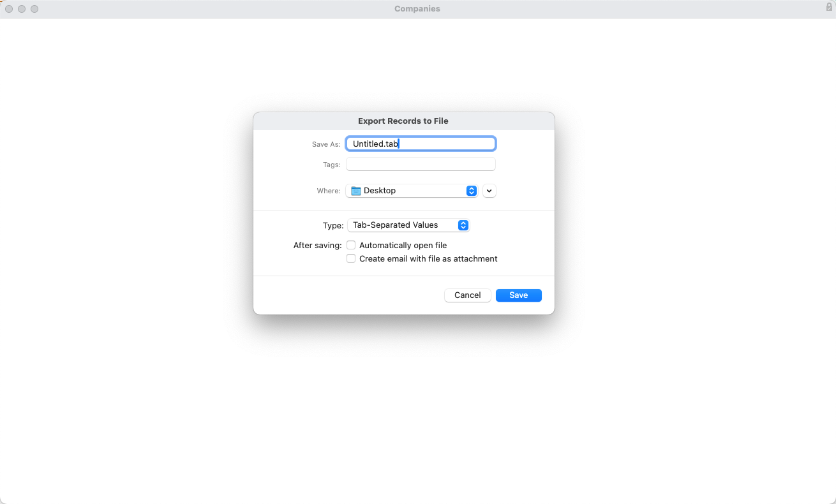836x504 pixels.
Task: Cancel the export dialog
Action: coord(468,295)
